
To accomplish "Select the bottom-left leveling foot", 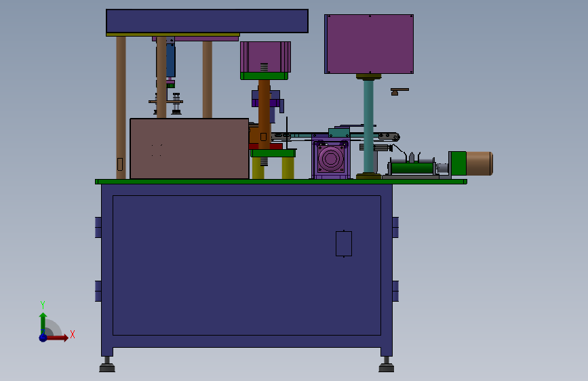I will [x=107, y=365].
